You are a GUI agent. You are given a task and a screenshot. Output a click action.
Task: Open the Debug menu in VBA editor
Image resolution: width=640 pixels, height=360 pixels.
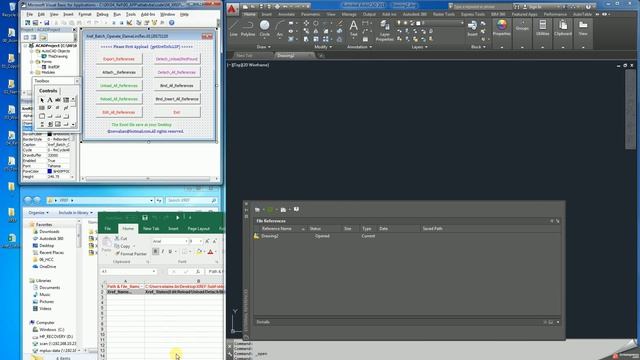pyautogui.click(x=102, y=14)
